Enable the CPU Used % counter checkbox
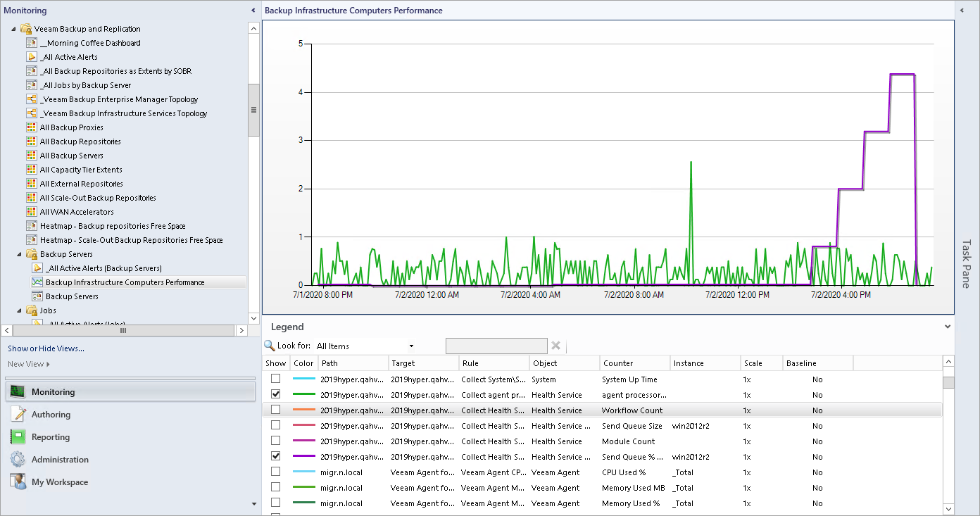 tap(276, 472)
